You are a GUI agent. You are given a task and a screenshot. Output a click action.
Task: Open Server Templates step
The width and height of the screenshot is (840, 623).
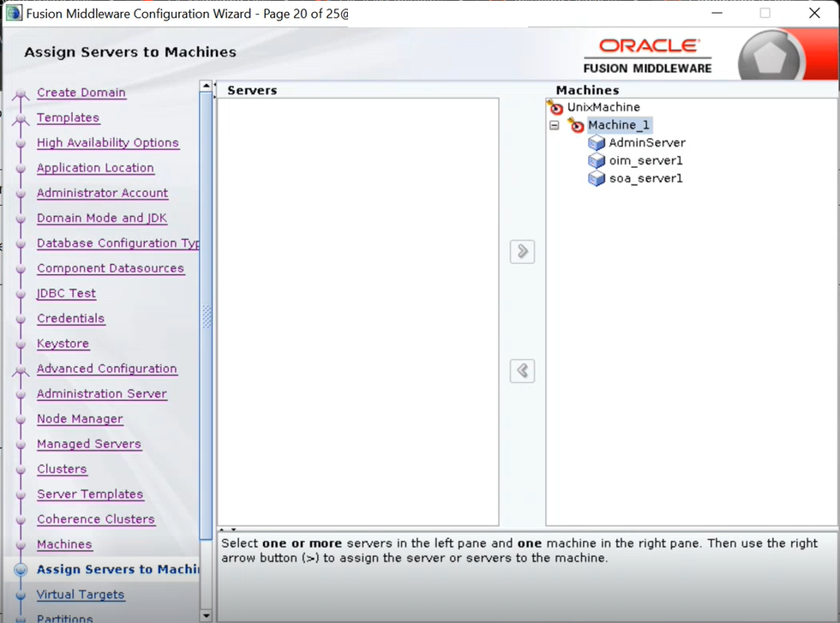click(x=90, y=494)
